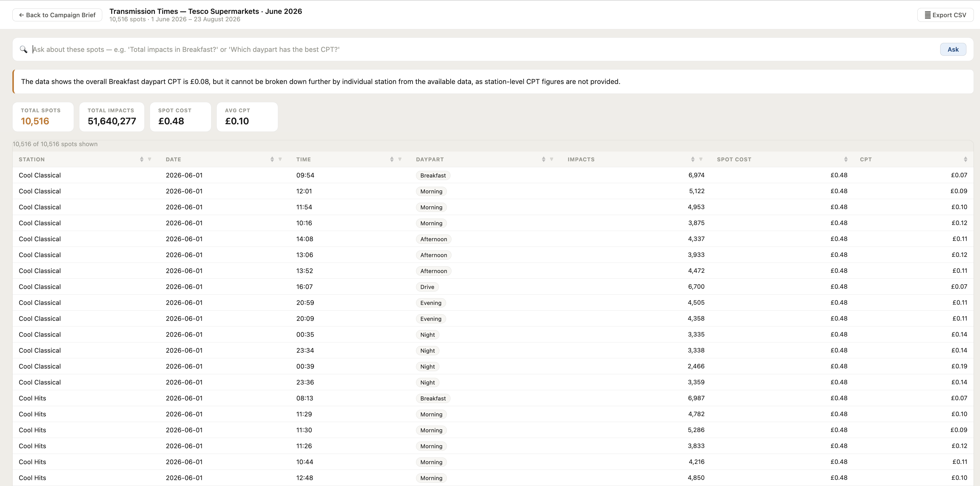Click Cool Hits station in 11:30 row
The image size is (980, 486).
[x=32, y=430]
